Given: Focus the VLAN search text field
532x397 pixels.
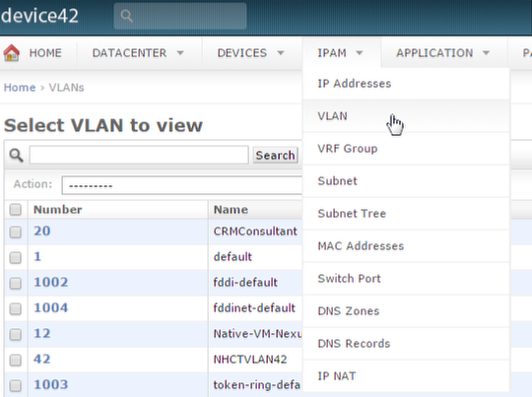Looking at the screenshot, I should (x=139, y=155).
